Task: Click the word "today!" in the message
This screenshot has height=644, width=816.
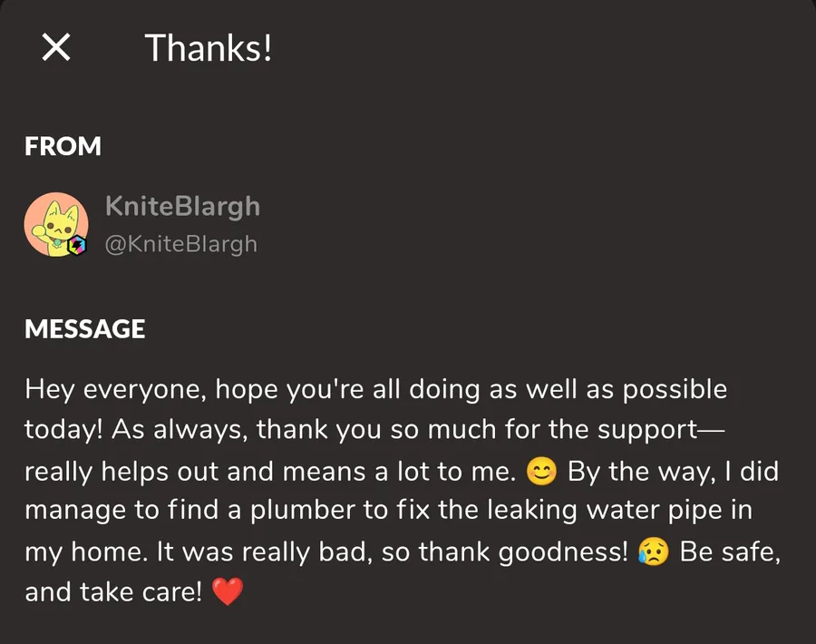Action: click(63, 431)
